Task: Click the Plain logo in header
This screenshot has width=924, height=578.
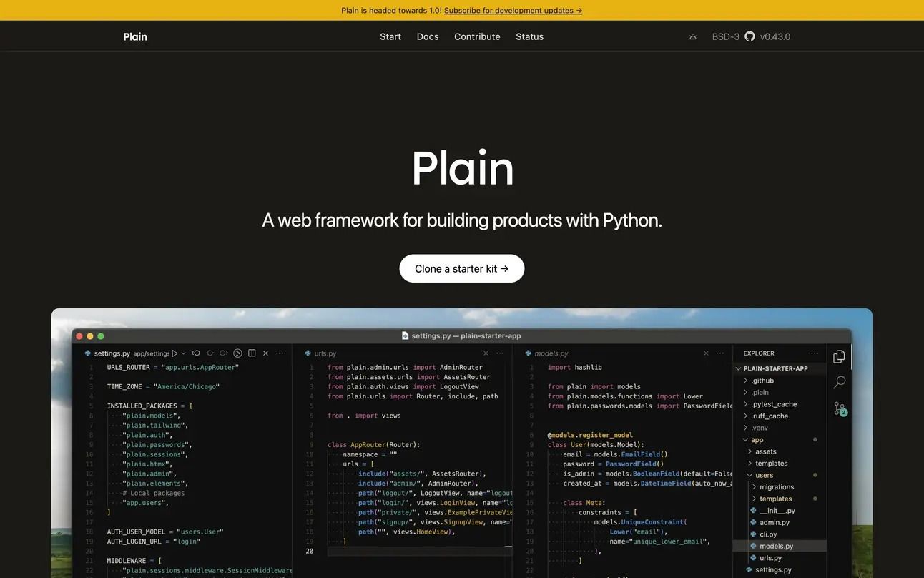Action: tap(135, 36)
